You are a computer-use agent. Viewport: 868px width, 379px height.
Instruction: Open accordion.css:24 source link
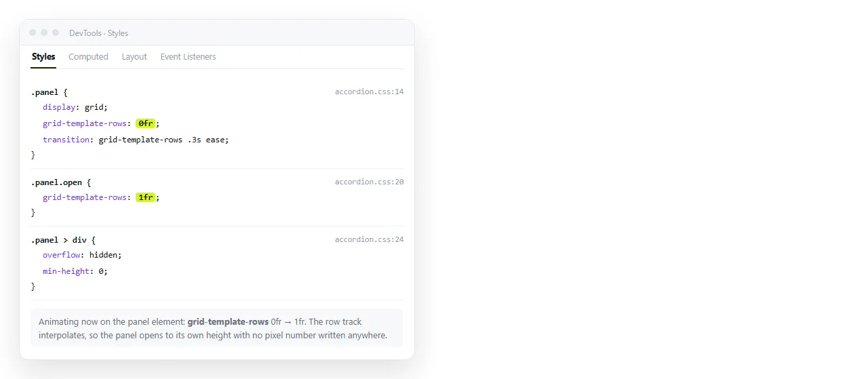pos(369,239)
